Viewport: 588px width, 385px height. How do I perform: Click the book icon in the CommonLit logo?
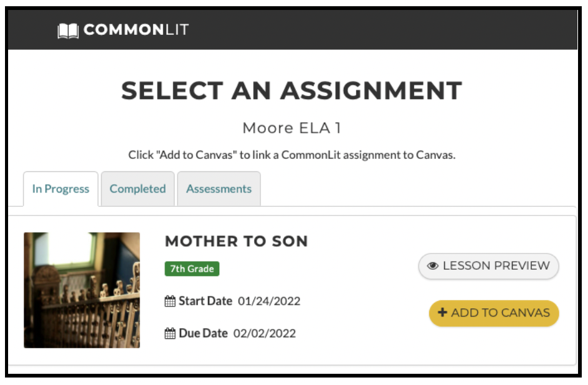pyautogui.click(x=69, y=31)
